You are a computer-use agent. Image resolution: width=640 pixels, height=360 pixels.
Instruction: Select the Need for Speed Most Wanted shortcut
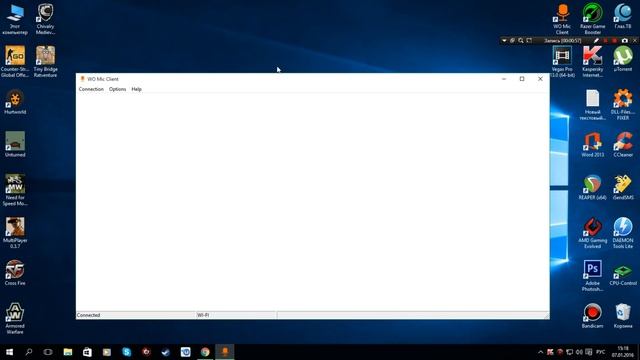click(x=15, y=190)
